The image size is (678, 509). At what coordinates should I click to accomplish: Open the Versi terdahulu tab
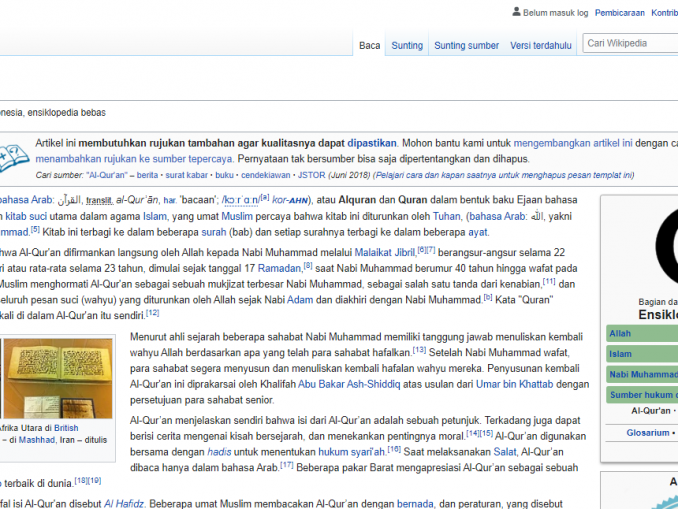540,45
